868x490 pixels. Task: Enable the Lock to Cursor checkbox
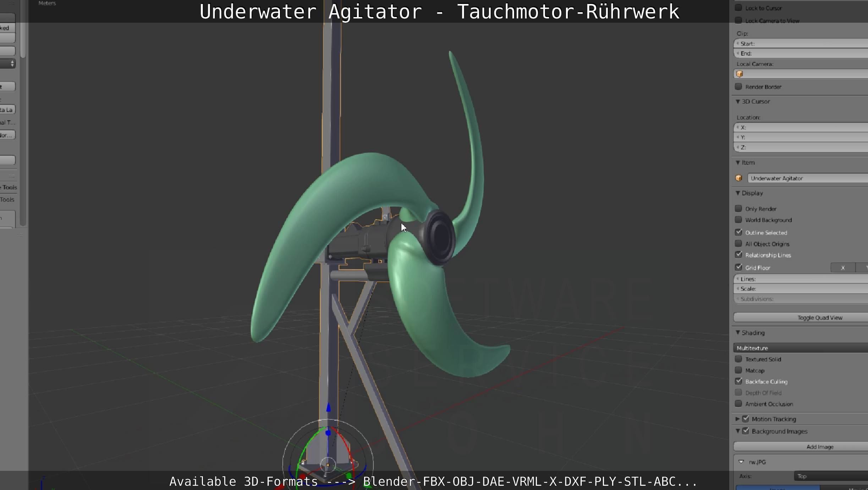point(738,7)
